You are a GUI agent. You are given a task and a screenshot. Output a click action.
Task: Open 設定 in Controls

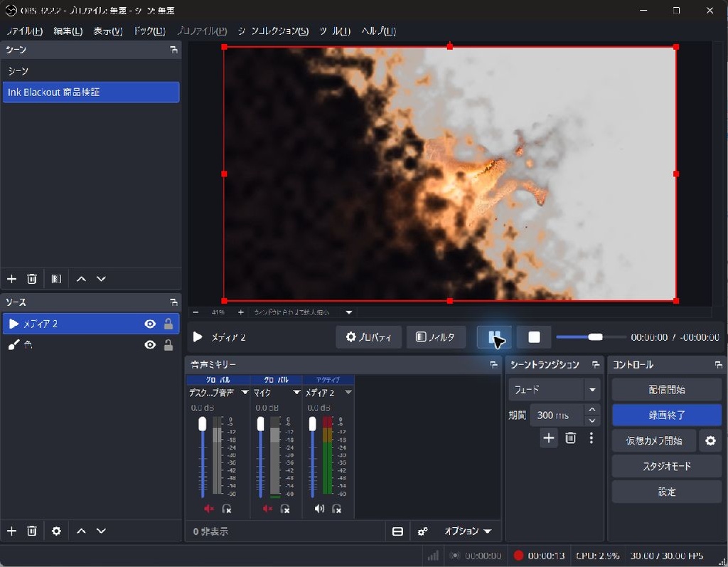[x=667, y=492]
